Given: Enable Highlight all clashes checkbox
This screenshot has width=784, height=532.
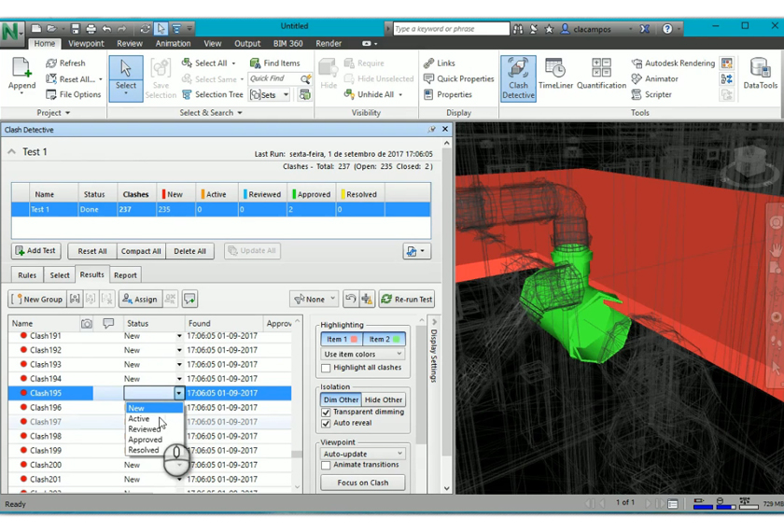Looking at the screenshot, I should click(327, 368).
